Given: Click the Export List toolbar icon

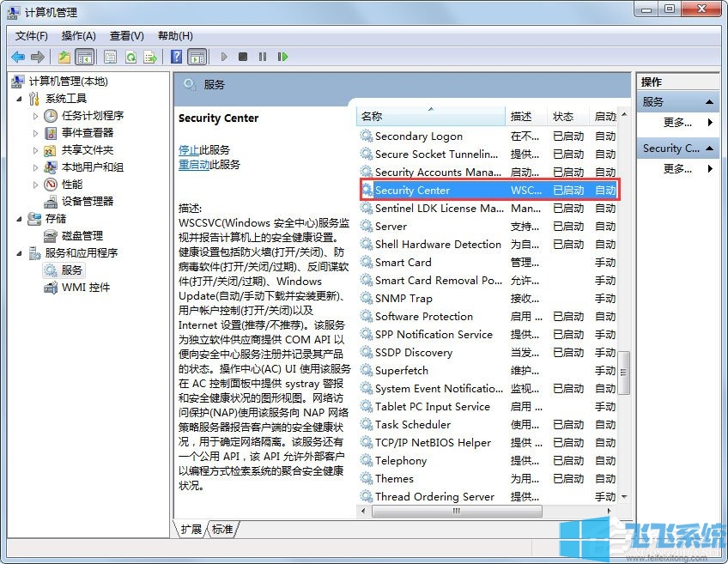Looking at the screenshot, I should (x=149, y=57).
